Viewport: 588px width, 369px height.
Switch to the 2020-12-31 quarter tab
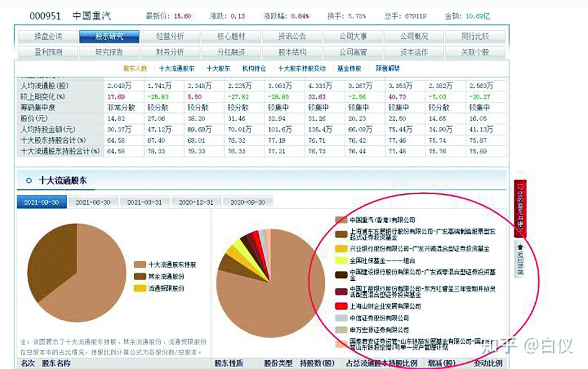[196, 202]
